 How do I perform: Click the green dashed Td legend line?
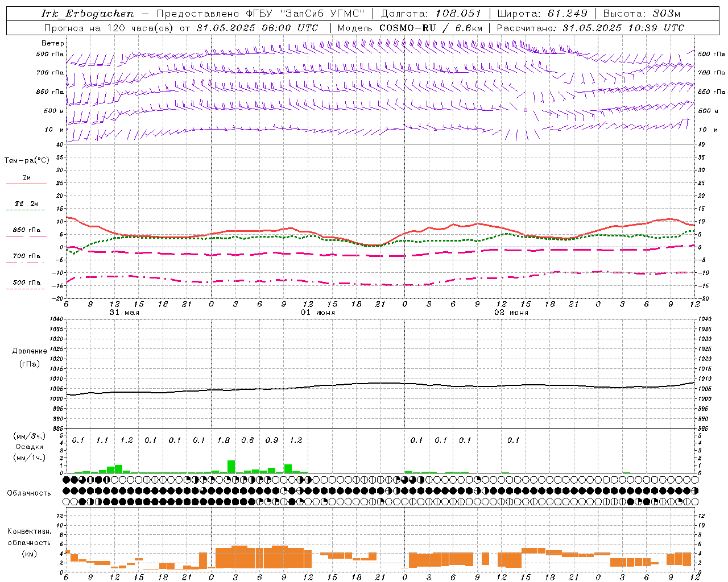pyautogui.click(x=26, y=210)
